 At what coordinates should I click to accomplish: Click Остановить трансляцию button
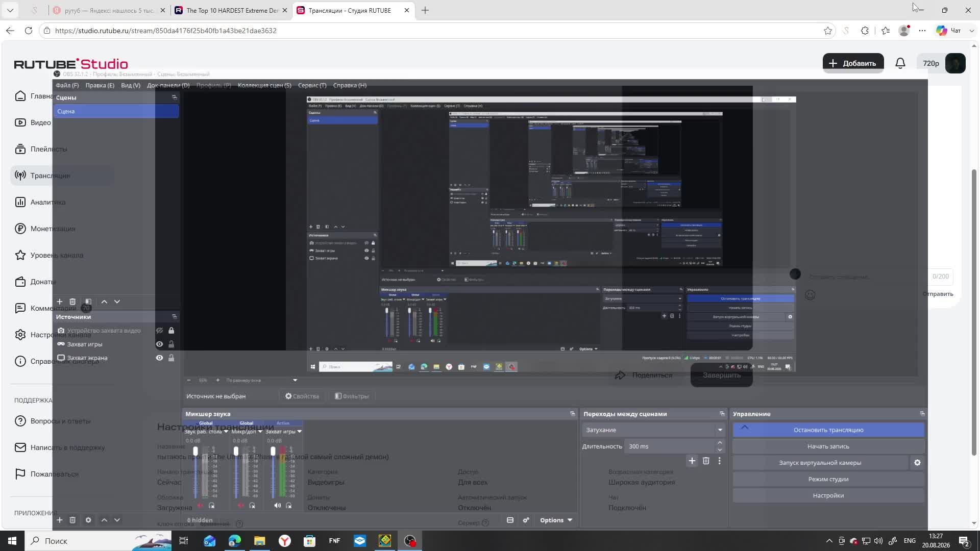click(x=828, y=430)
